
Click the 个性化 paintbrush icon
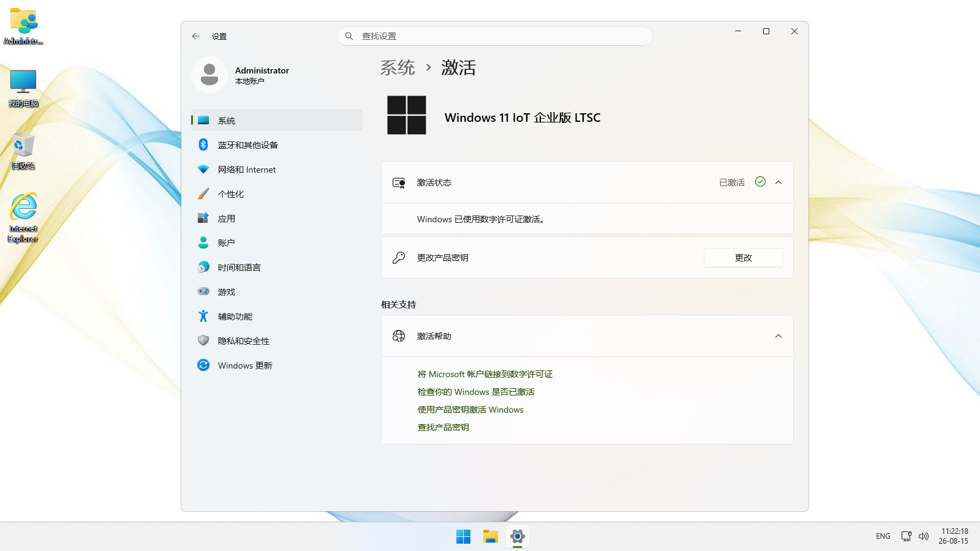pyautogui.click(x=203, y=193)
